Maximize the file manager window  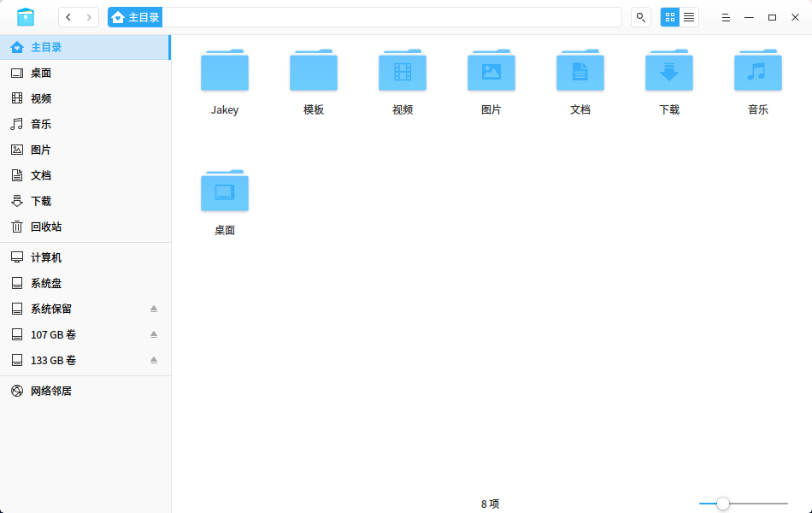[772, 17]
